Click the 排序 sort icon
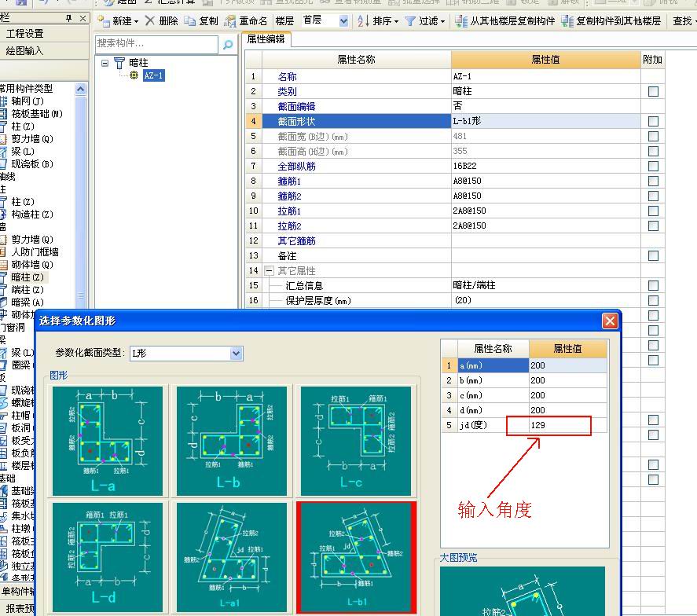This screenshot has width=697, height=616. (363, 20)
